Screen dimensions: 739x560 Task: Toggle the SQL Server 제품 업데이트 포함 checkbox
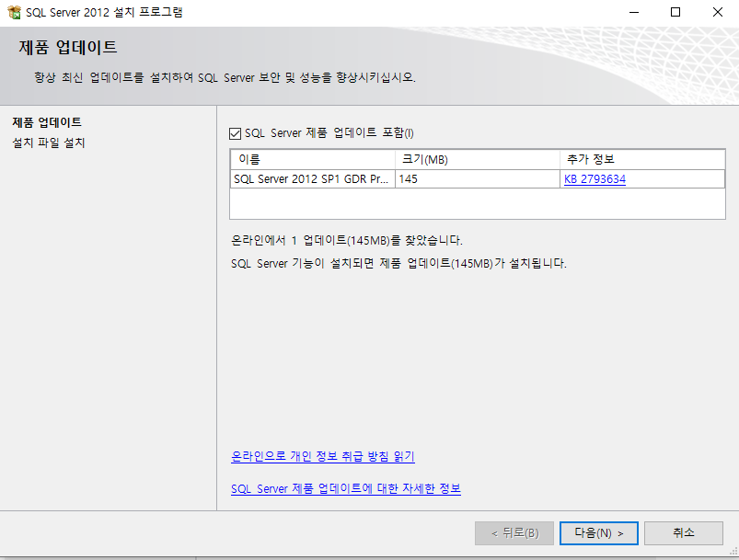coord(236,133)
